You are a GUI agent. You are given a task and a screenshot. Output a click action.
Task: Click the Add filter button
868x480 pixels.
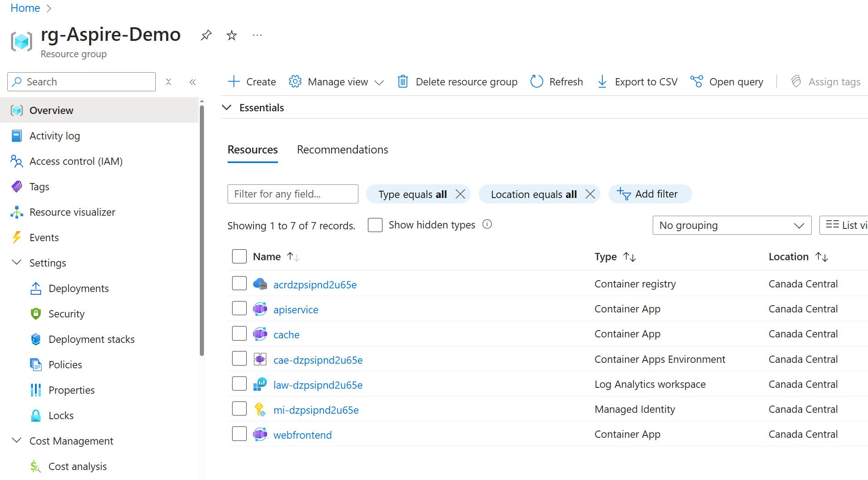coord(650,194)
